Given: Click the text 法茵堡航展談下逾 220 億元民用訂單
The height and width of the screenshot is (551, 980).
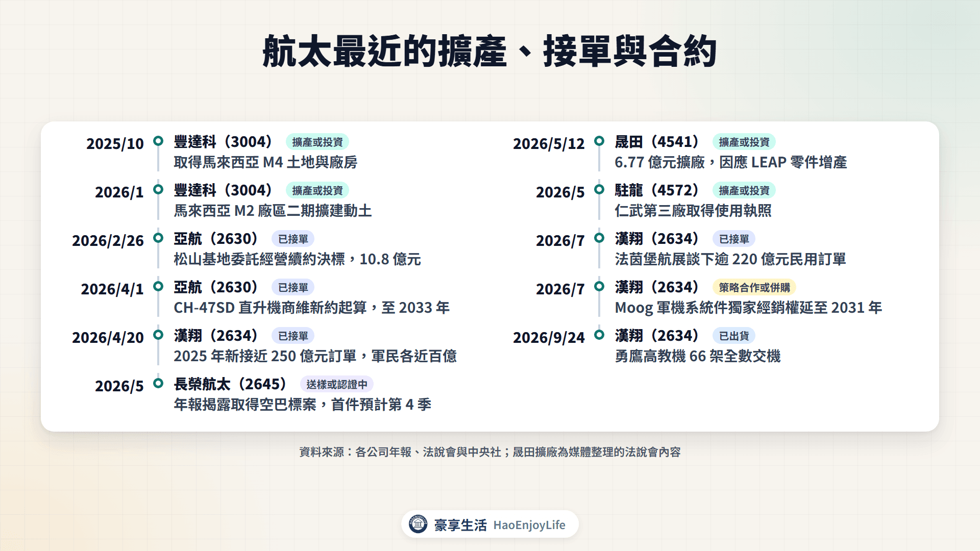Looking at the screenshot, I should click(x=730, y=259).
